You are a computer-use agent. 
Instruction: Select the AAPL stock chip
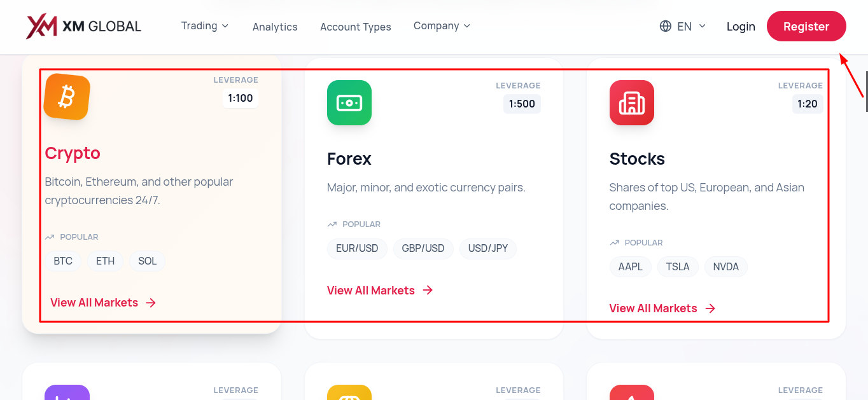631,267
